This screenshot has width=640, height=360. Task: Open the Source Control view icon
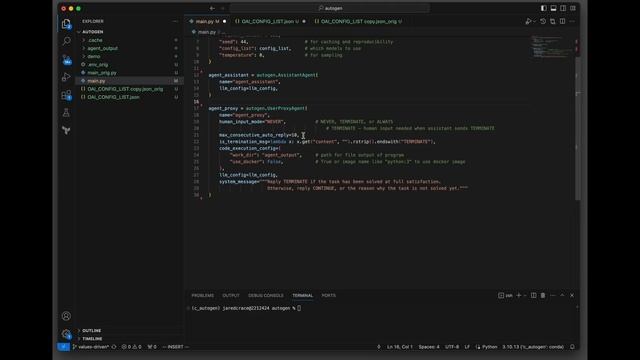point(66,59)
